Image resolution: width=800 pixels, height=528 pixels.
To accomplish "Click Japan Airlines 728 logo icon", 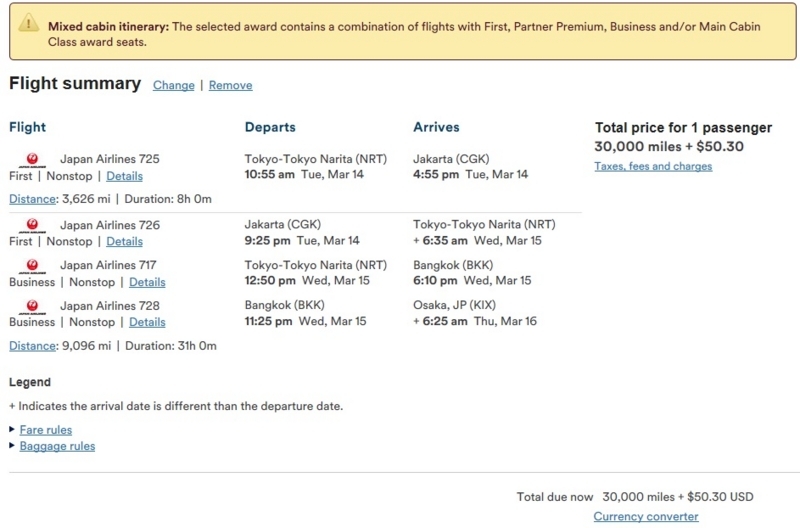I will [x=32, y=306].
